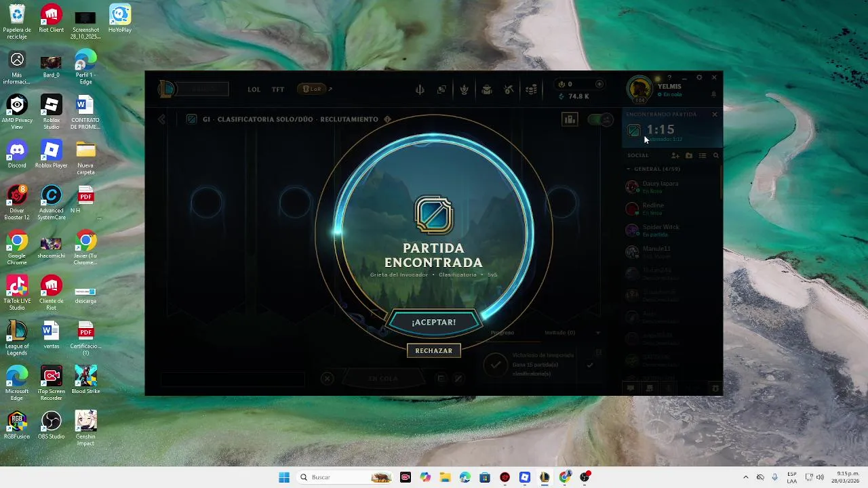Image resolution: width=868 pixels, height=488 pixels.
Task: Open the Invitado (0) dropdown
Action: 572,333
